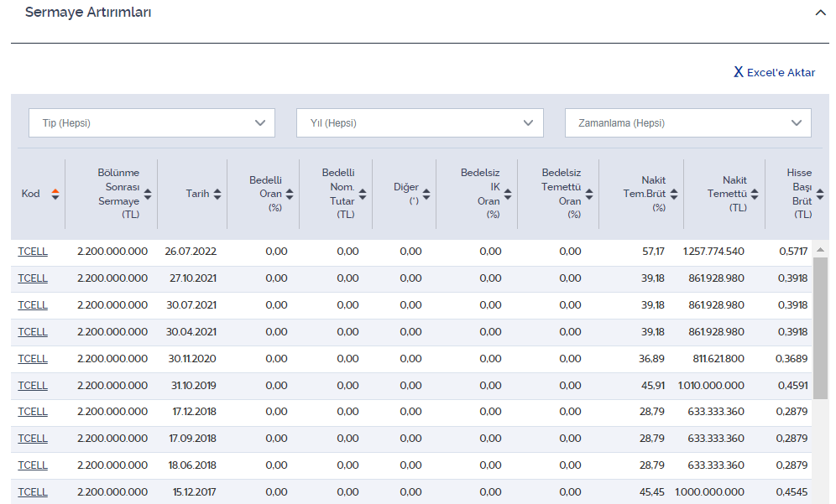Image resolution: width=836 pixels, height=504 pixels.
Task: Select date cell 27.10.2021
Action: [x=192, y=278]
